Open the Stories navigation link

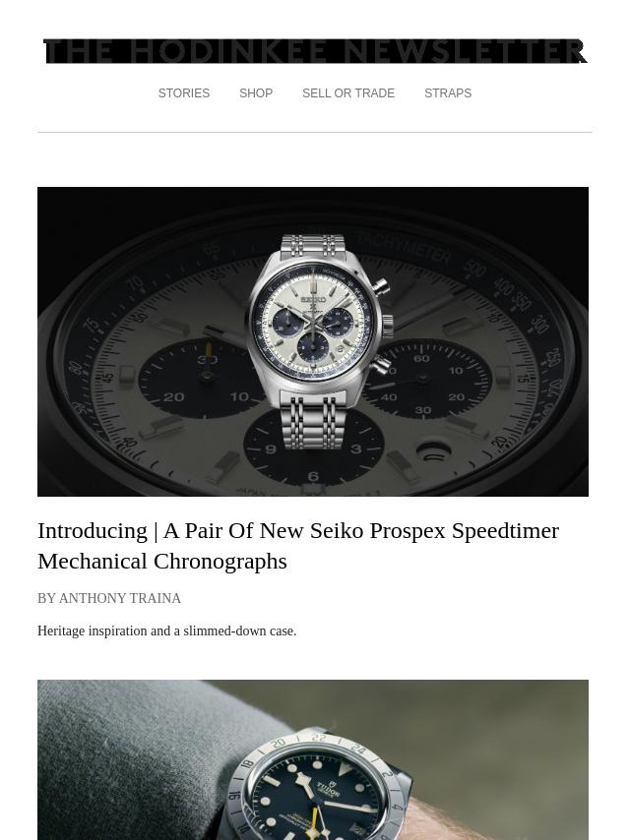[x=184, y=93]
